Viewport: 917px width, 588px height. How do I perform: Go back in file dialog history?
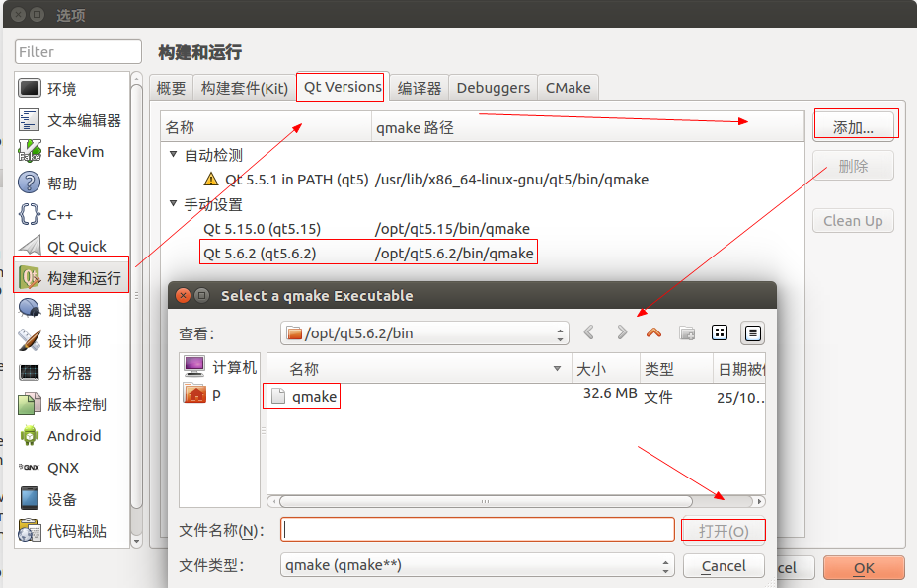pos(589,333)
